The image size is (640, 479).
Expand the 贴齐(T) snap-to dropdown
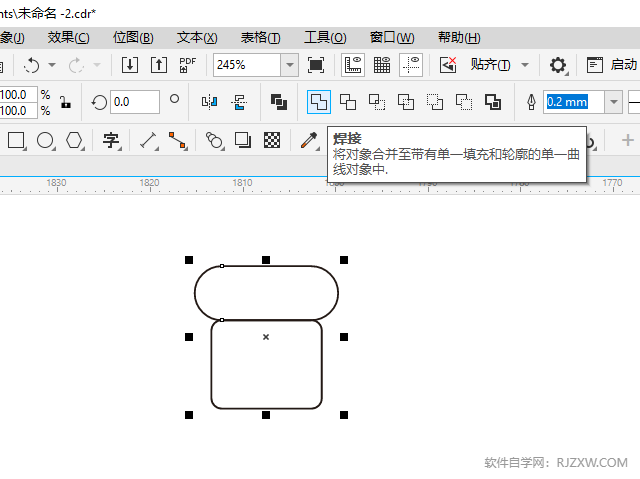(x=525, y=64)
